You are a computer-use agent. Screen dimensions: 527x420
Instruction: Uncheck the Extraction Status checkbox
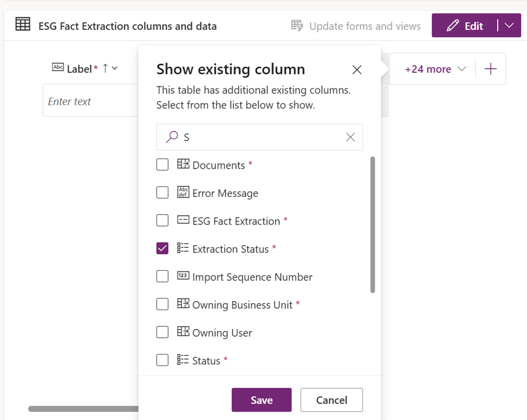tap(162, 248)
